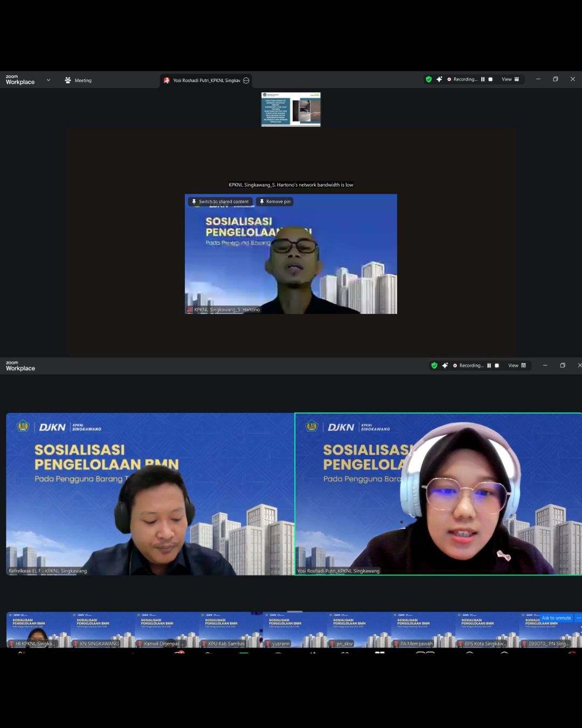Screen dimensions: 582x728
Task: Stop recording in the lower Zoom window
Action: click(497, 366)
